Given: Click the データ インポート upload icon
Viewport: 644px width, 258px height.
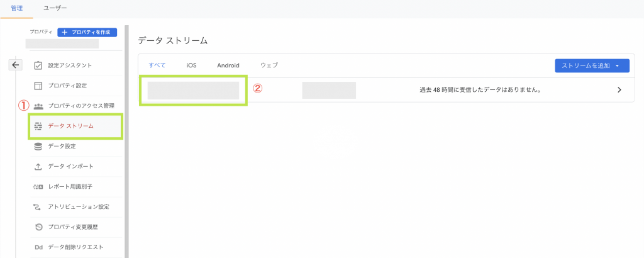Looking at the screenshot, I should (38, 166).
